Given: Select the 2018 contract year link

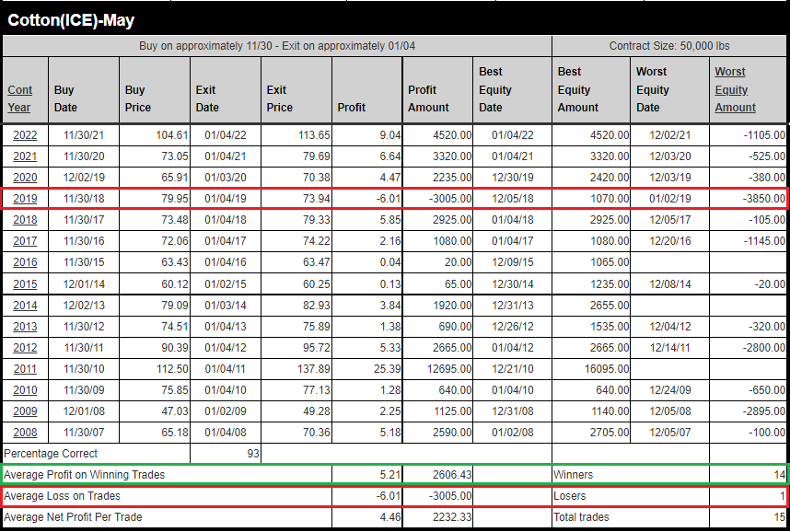Looking at the screenshot, I should (25, 220).
